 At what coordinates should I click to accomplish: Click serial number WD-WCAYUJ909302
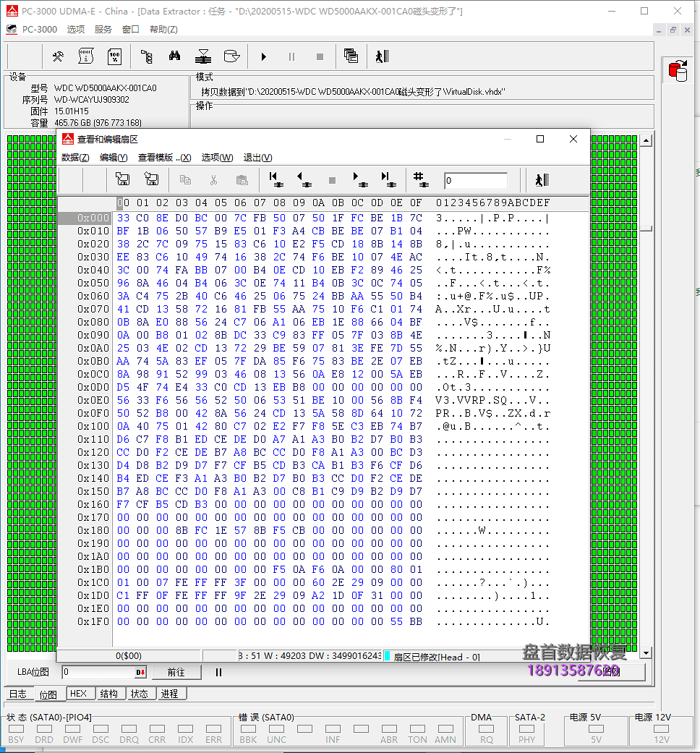[91, 99]
